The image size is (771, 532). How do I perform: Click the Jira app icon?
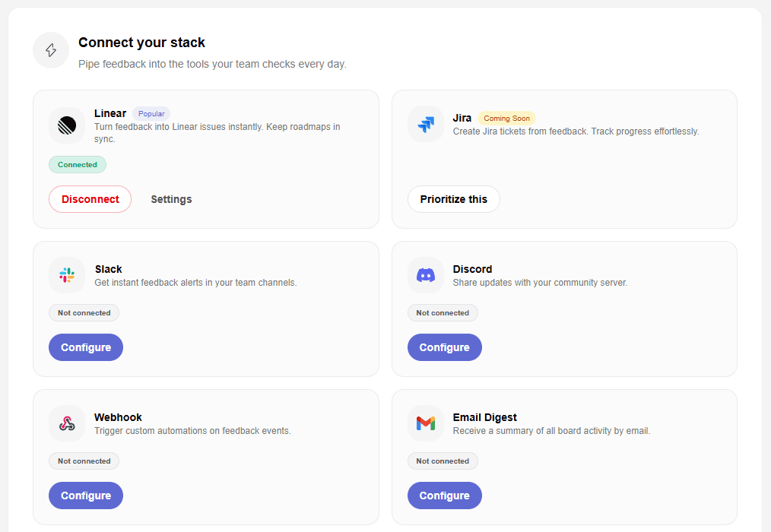(426, 124)
